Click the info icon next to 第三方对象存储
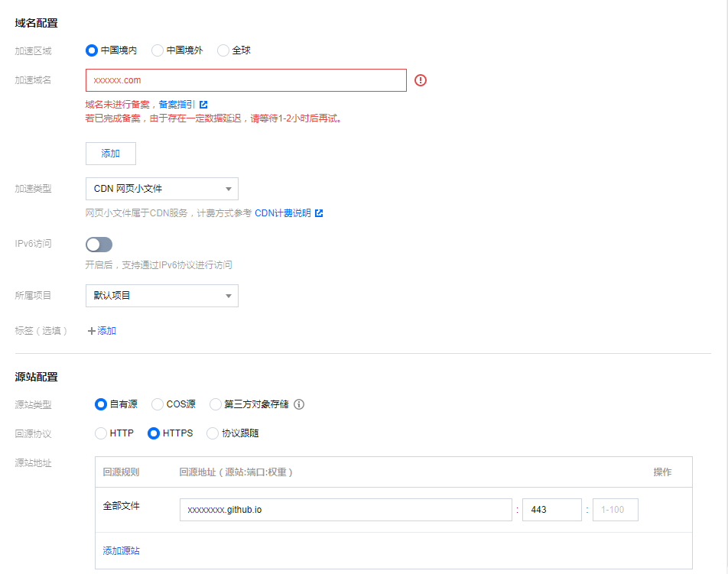This screenshot has width=728, height=574. [297, 404]
